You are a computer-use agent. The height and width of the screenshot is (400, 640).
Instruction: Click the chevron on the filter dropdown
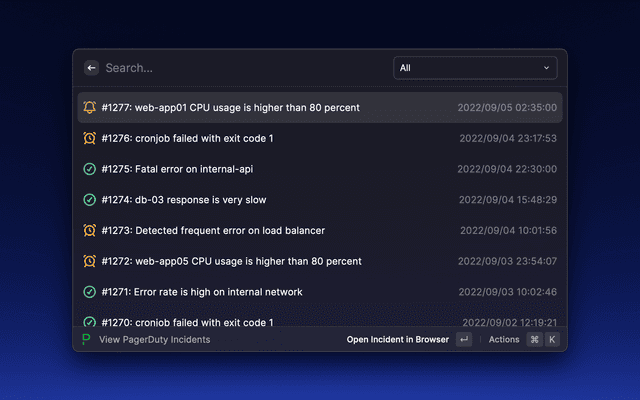pos(546,68)
